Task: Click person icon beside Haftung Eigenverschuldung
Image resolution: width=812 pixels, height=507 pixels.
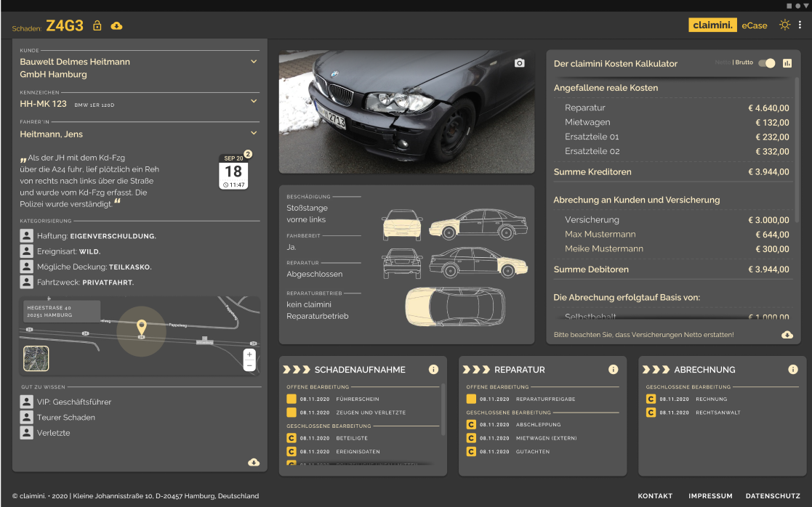Action: 26,235
